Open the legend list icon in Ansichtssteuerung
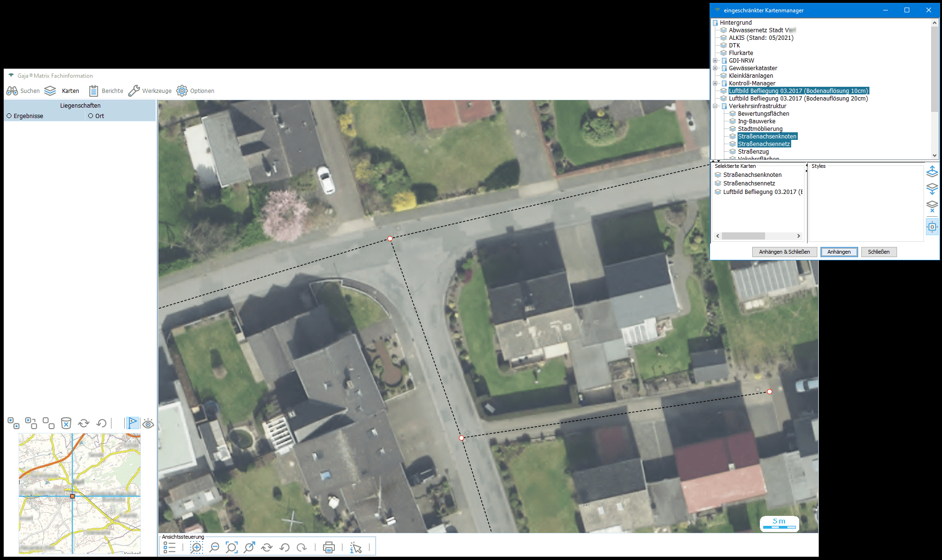 [169, 548]
